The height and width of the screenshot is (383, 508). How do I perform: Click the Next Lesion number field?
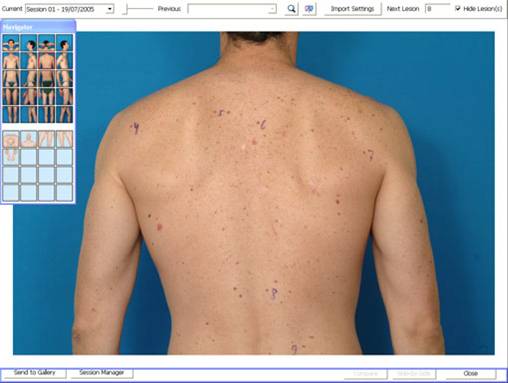(x=437, y=9)
